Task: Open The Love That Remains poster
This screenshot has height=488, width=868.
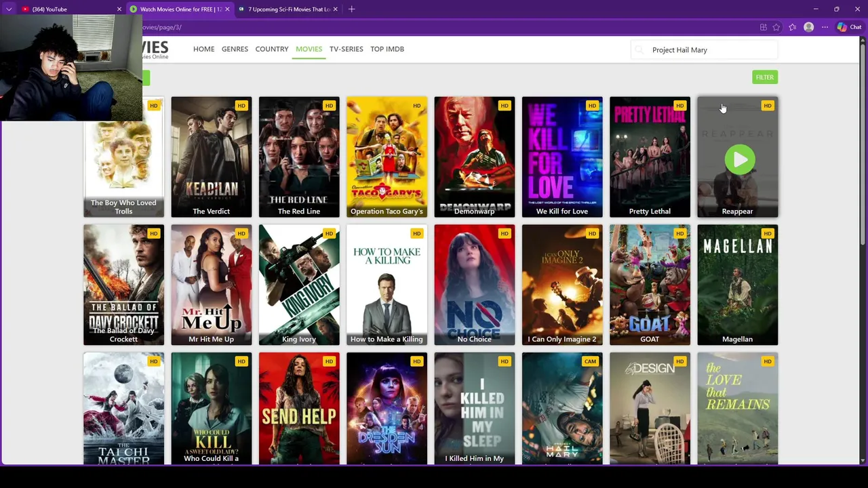Action: tap(738, 408)
